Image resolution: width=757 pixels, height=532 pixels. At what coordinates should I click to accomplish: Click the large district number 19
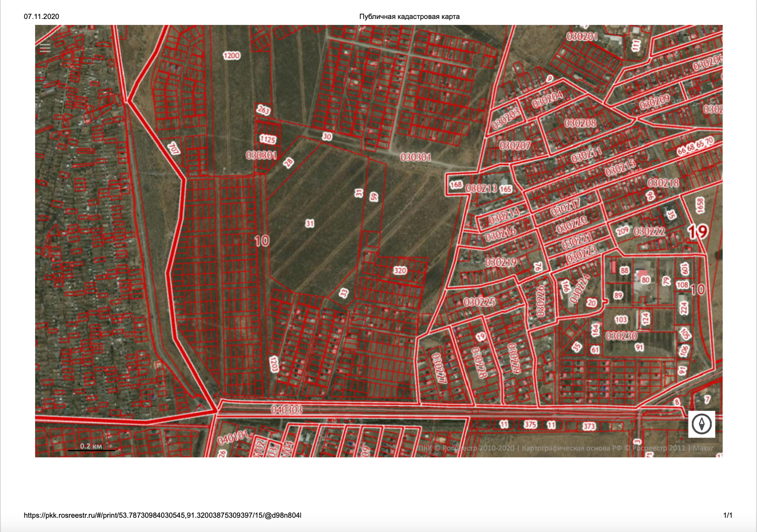pos(697,232)
